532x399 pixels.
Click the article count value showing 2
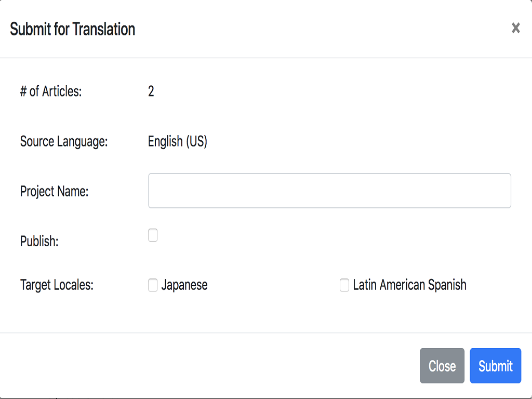tap(151, 91)
